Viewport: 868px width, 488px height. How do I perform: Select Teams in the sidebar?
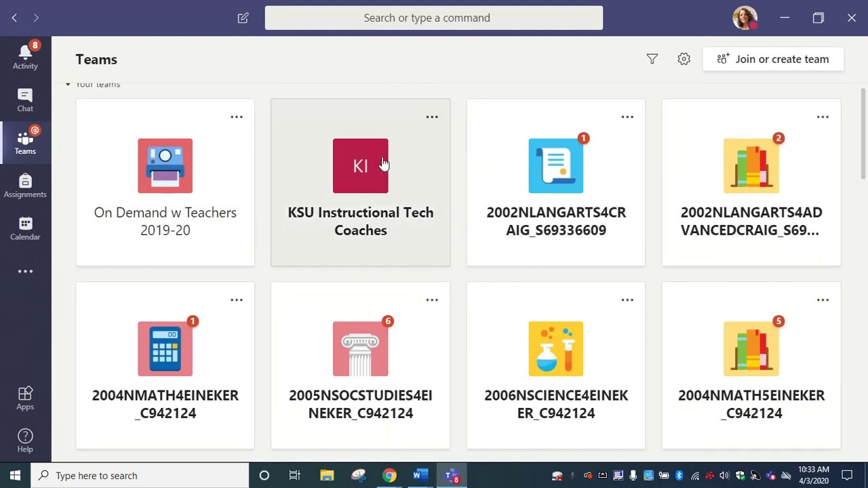[25, 142]
